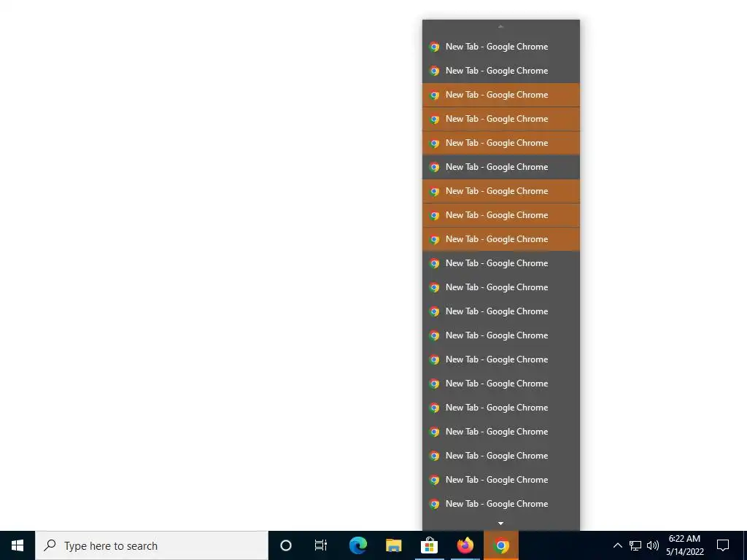The image size is (747, 560).
Task: Open the 6:22 AM clock and calendar
Action: coord(684,545)
